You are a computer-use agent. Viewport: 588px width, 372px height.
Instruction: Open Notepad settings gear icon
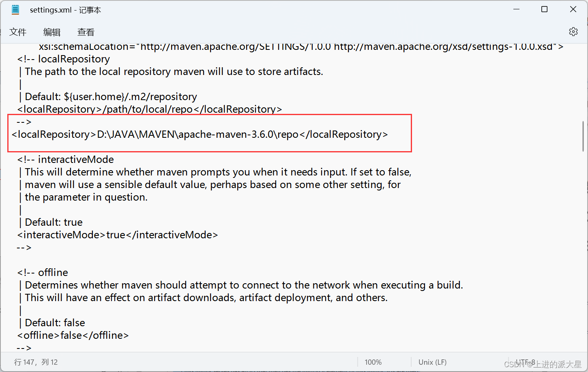(573, 32)
